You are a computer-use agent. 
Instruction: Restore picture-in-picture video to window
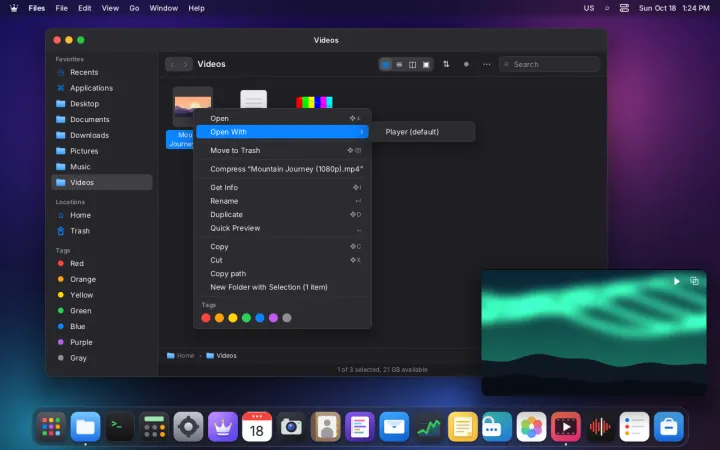[694, 281]
